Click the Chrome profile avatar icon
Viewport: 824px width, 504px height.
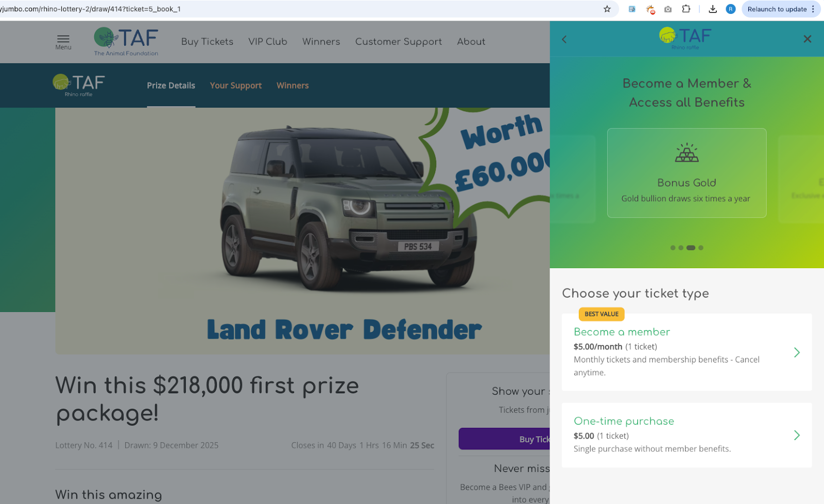click(x=730, y=9)
